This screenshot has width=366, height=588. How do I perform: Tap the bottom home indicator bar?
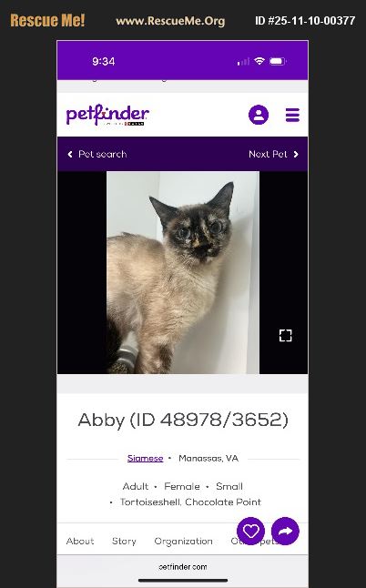(x=183, y=581)
